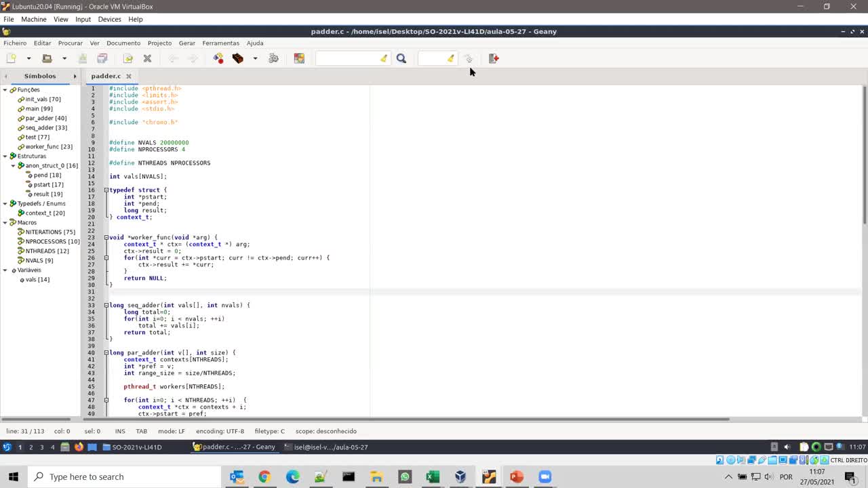This screenshot has height=488, width=868.
Task: Open Excel from Windows taskbar
Action: pos(433,476)
